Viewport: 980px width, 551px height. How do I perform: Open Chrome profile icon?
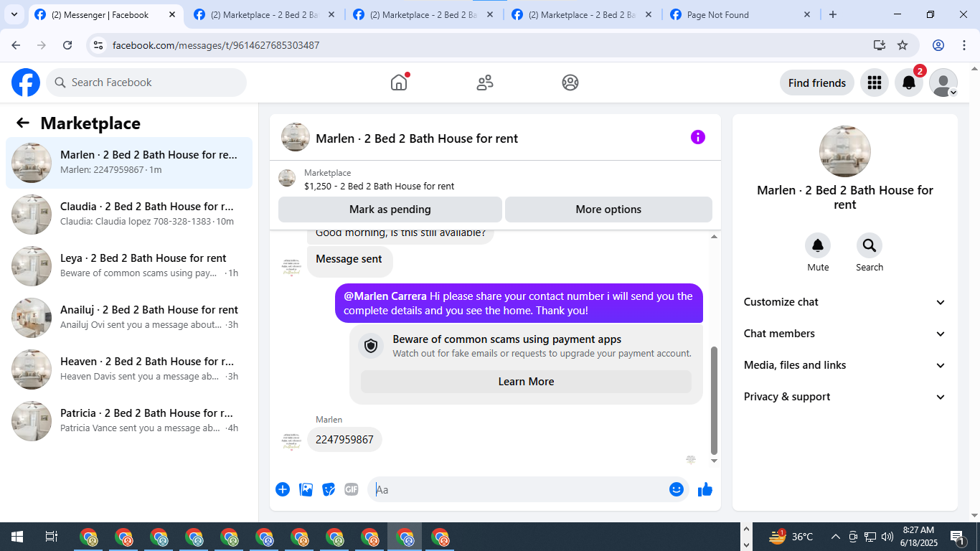pyautogui.click(x=938, y=45)
